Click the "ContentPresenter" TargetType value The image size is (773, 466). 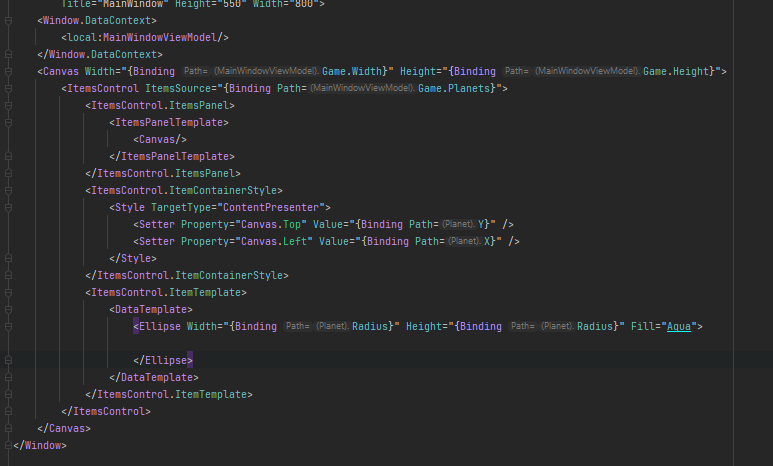tap(271, 208)
